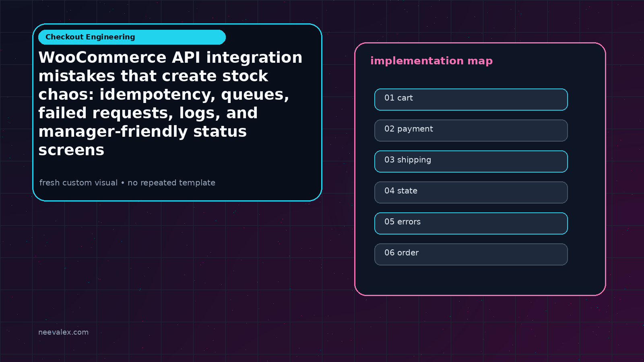The width and height of the screenshot is (644, 362).
Task: Select the 03 shipping step
Action: (471, 161)
